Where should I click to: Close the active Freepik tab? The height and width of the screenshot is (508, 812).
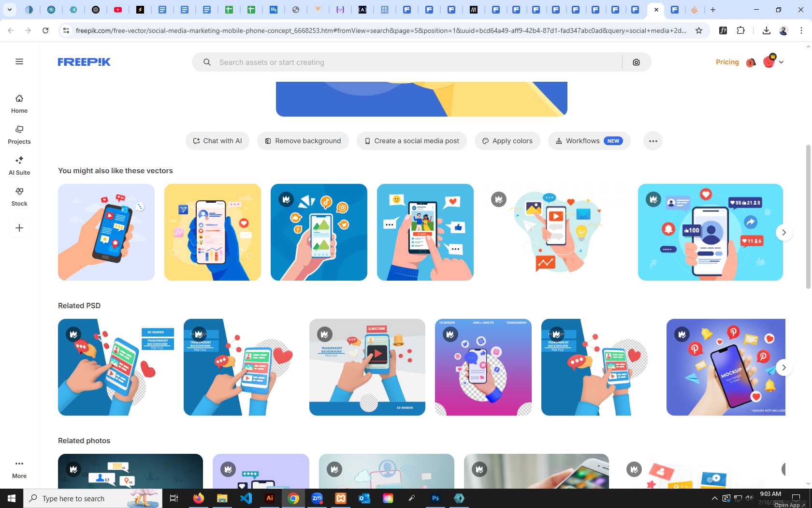[656, 10]
